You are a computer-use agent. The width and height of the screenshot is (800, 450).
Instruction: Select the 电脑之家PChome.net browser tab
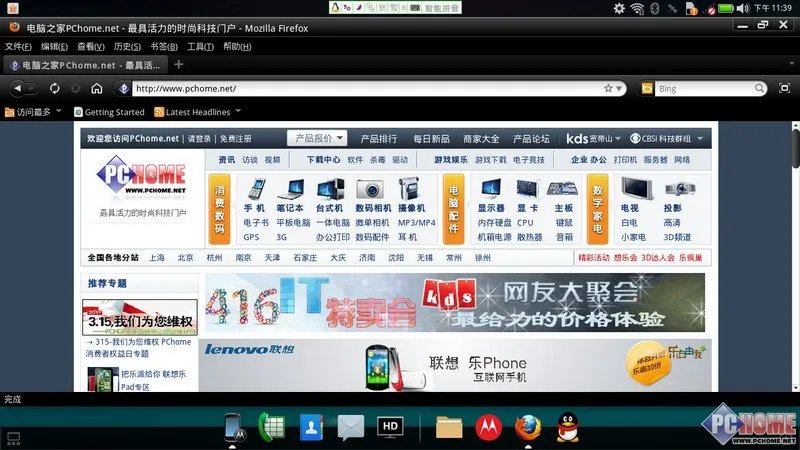[x=86, y=65]
